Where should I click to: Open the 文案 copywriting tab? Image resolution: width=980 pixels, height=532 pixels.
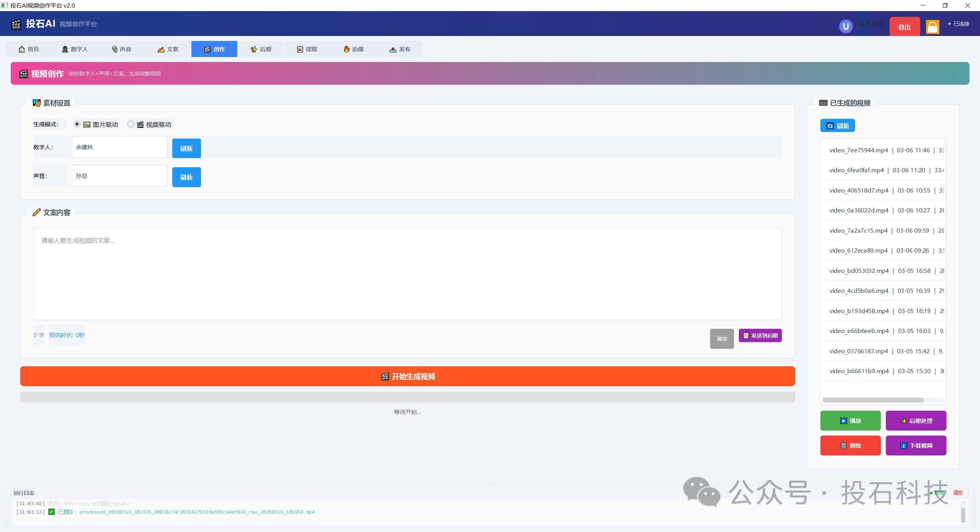(168, 49)
